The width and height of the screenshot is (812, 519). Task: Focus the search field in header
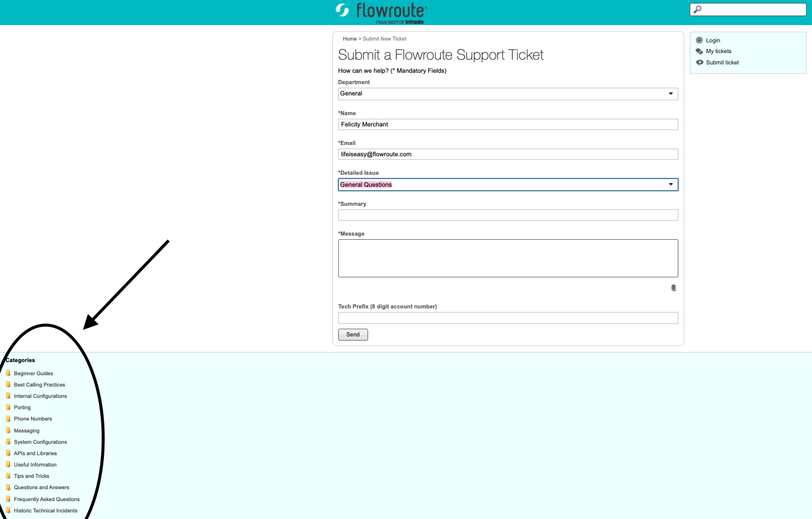click(x=748, y=10)
